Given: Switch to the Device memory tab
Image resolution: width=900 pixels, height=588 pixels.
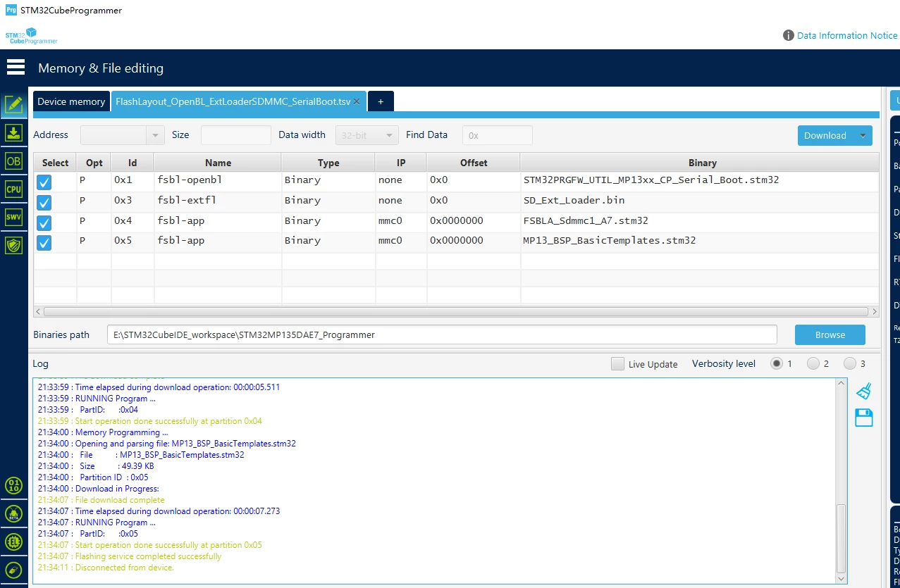Looking at the screenshot, I should [71, 101].
